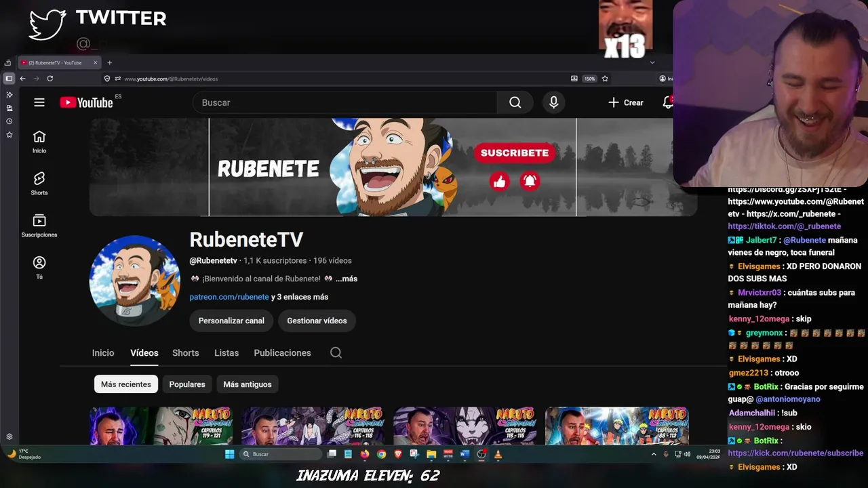Open Windows Start menu
The width and height of the screenshot is (868, 488).
click(x=229, y=454)
